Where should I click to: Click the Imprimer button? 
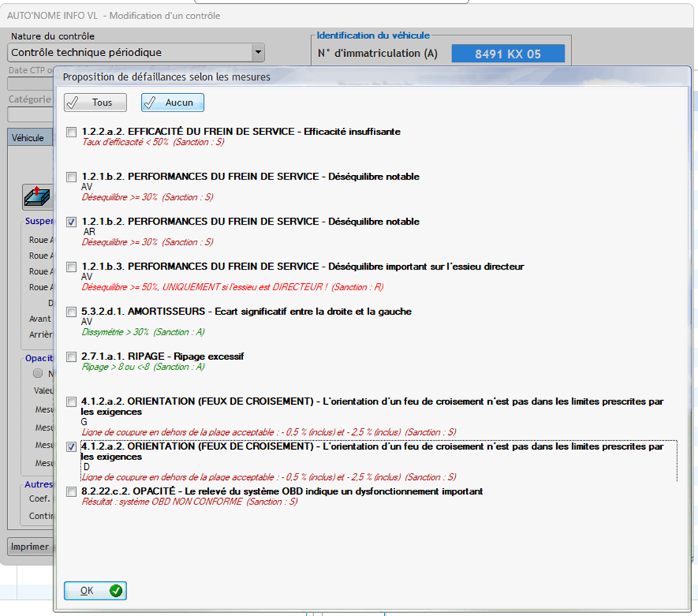coord(30,547)
